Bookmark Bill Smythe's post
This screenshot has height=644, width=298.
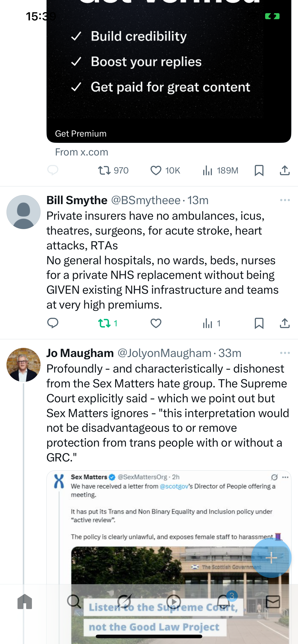[259, 323]
